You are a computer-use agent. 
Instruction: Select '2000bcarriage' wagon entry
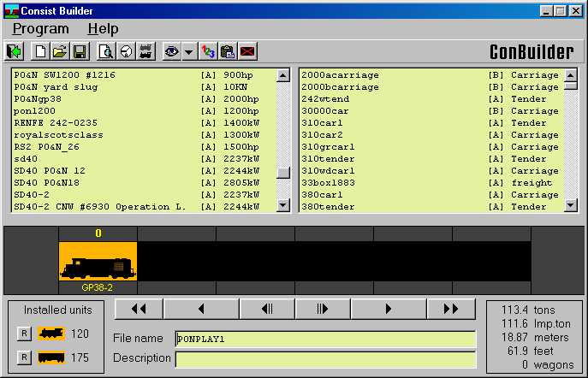click(x=431, y=87)
